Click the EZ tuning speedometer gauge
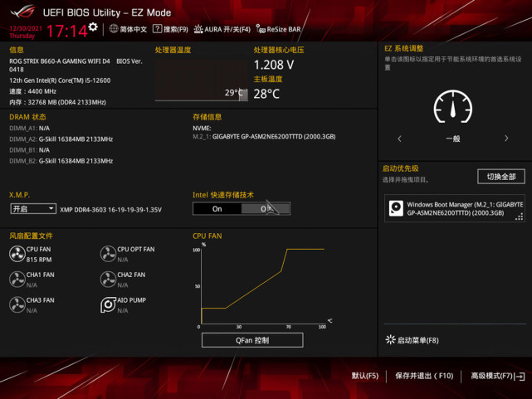This screenshot has height=399, width=532. (x=453, y=106)
